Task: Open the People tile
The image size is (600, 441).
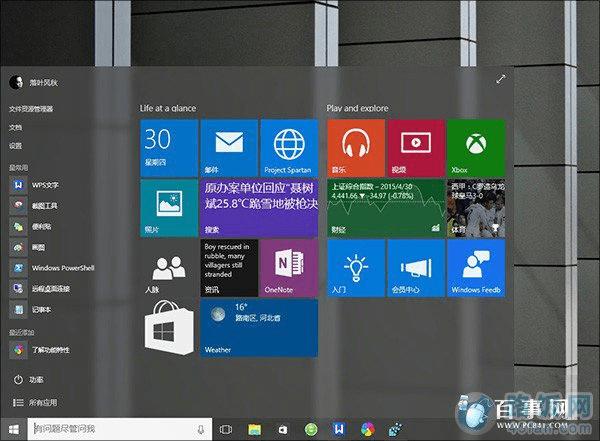Action: coord(169,268)
